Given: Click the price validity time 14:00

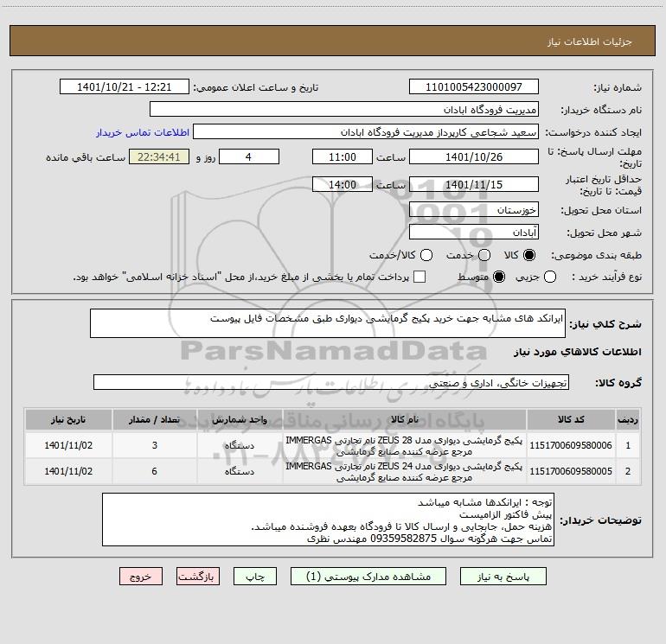Looking at the screenshot, I should point(343,184).
